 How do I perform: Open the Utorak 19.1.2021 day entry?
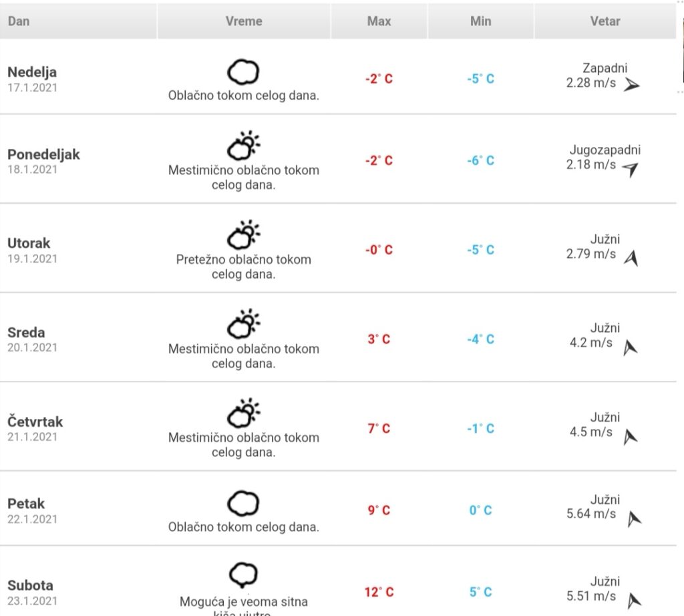(x=32, y=251)
